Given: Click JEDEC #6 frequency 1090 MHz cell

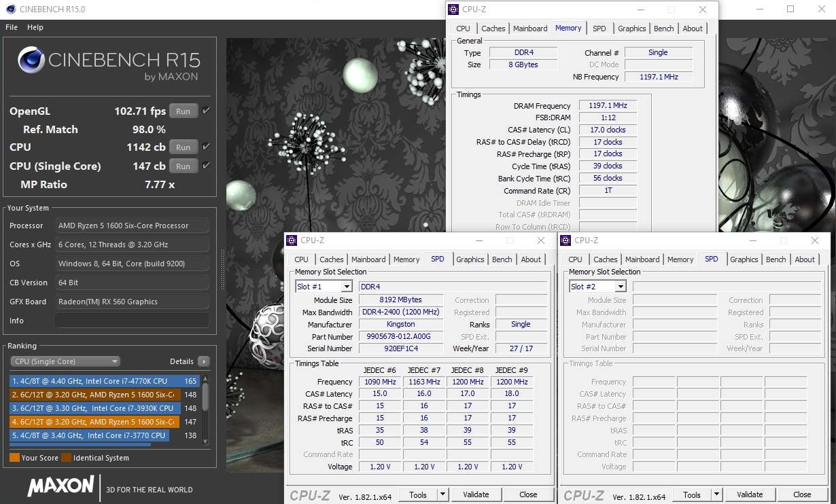Looking at the screenshot, I should coord(380,382).
